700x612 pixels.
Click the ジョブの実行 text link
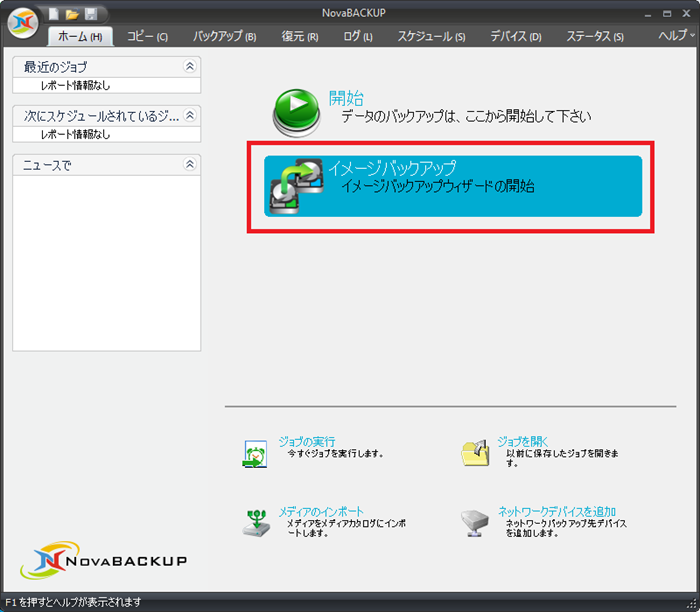306,441
